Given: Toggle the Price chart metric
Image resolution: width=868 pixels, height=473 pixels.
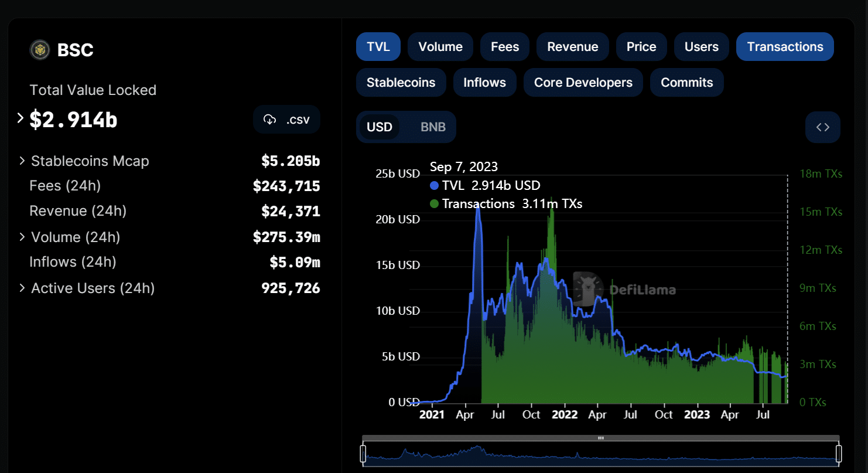Looking at the screenshot, I should 641,47.
